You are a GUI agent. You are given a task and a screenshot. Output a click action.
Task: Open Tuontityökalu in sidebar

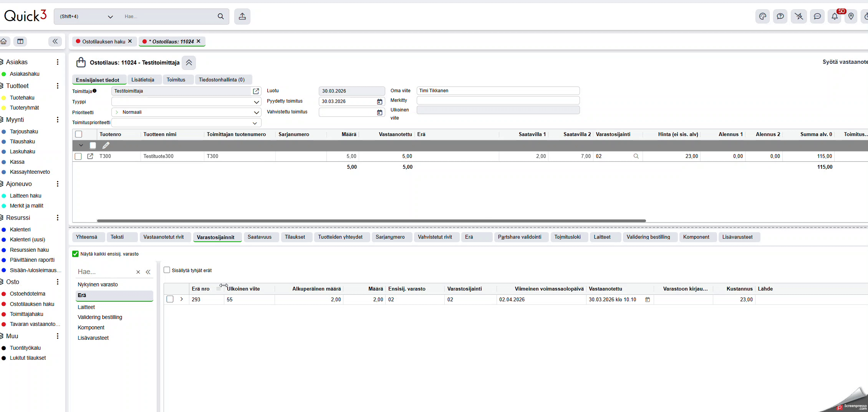25,348
